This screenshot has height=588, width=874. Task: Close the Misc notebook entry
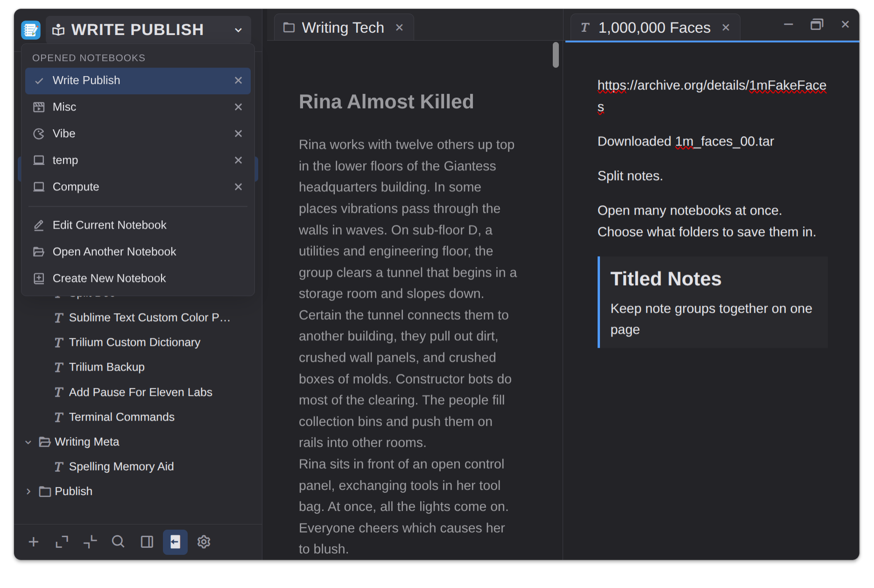click(238, 107)
